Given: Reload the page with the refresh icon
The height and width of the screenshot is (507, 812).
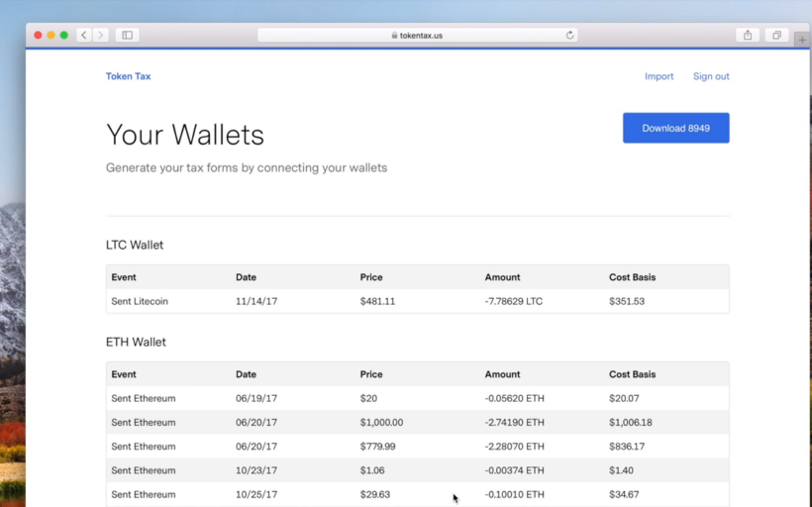Looking at the screenshot, I should (x=569, y=36).
